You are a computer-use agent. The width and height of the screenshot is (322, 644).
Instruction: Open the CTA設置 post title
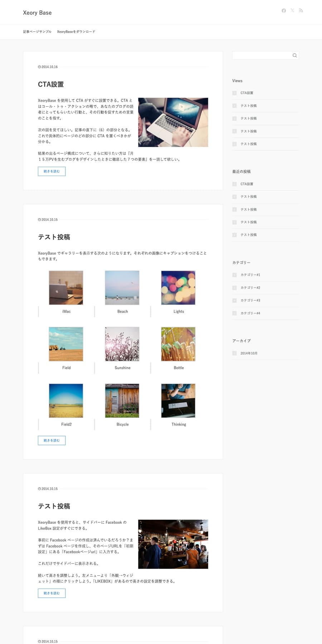point(51,84)
